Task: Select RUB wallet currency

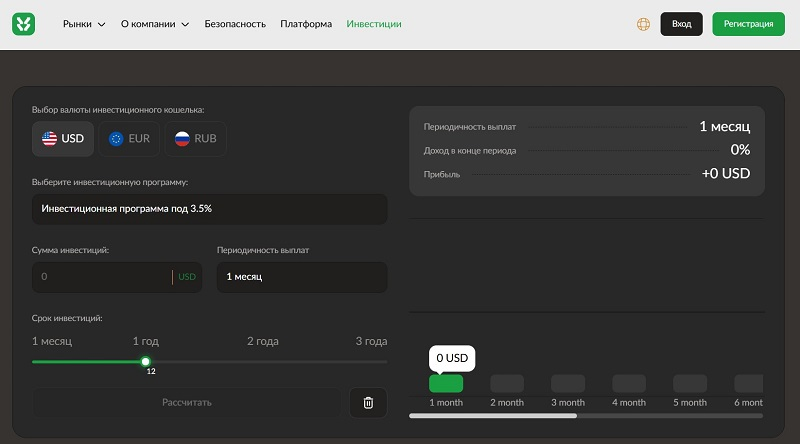Action: pyautogui.click(x=196, y=139)
